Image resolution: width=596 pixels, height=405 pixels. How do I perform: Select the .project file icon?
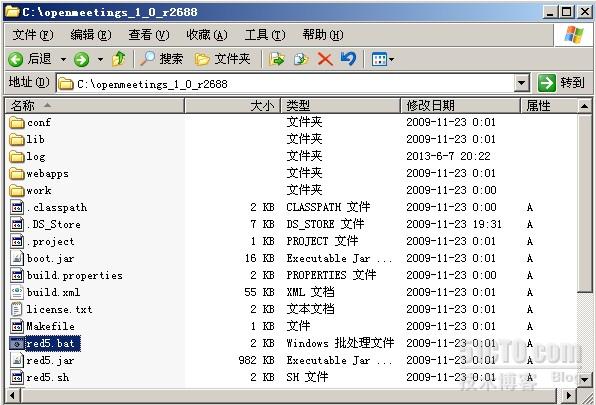(17, 241)
